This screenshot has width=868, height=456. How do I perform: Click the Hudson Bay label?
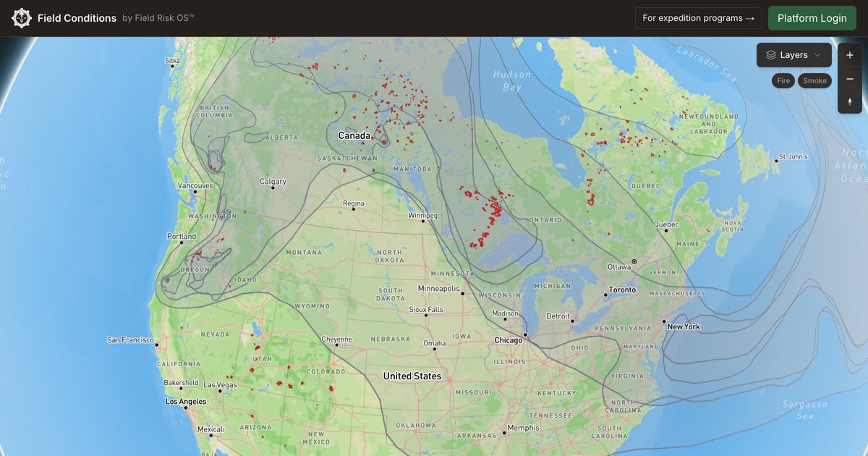(x=512, y=80)
